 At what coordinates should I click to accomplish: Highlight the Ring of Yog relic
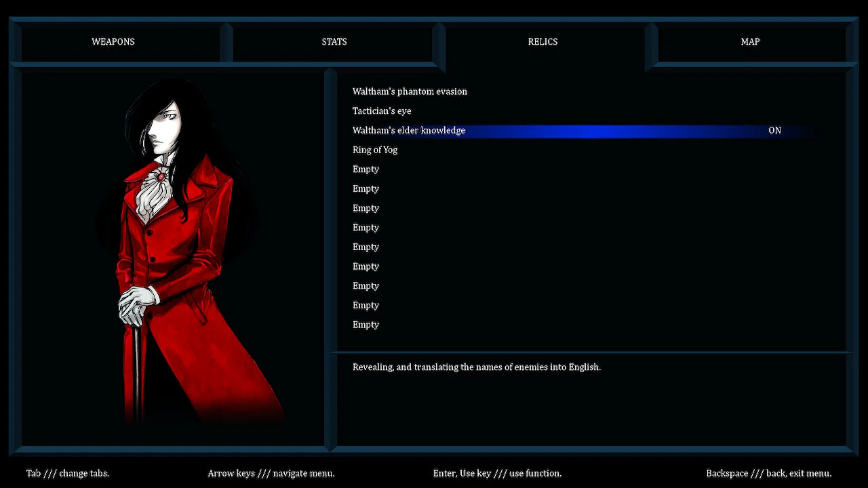(x=375, y=150)
